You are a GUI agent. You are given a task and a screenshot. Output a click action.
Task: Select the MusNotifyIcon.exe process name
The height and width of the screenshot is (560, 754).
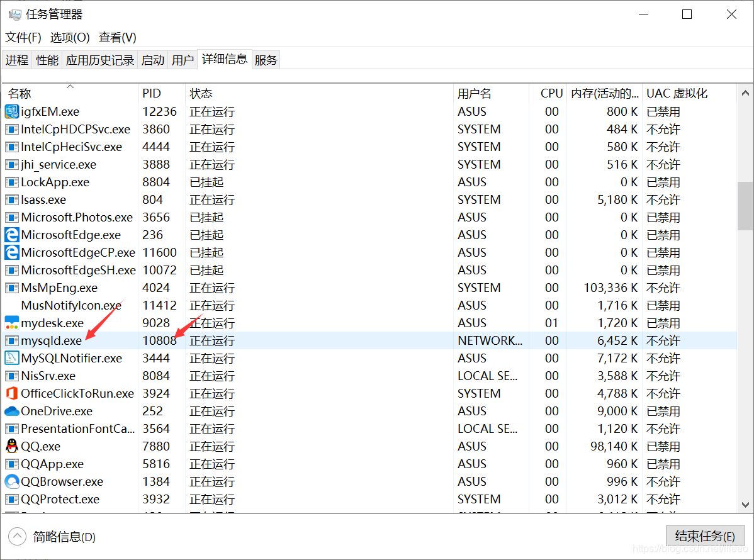coord(71,306)
